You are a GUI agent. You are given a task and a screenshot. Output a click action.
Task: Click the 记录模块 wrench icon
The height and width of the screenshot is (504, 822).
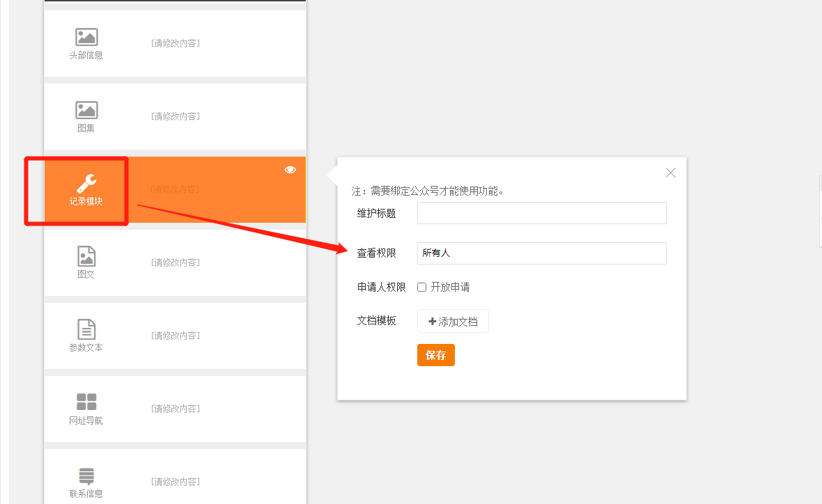[x=86, y=183]
